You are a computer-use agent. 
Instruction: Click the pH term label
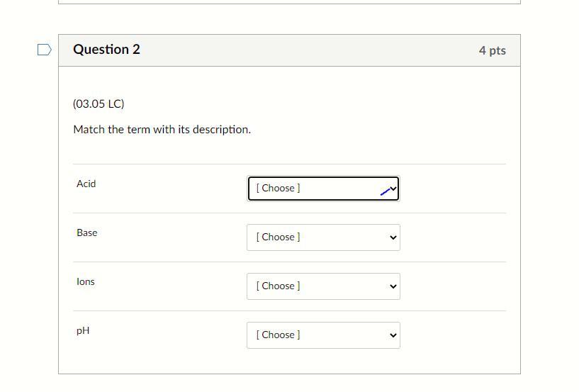[83, 330]
